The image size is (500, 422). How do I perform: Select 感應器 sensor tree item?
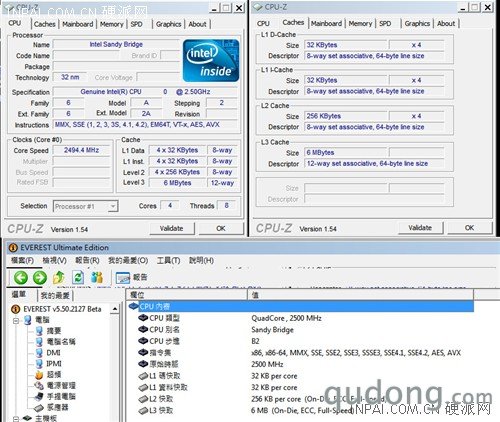click(57, 407)
